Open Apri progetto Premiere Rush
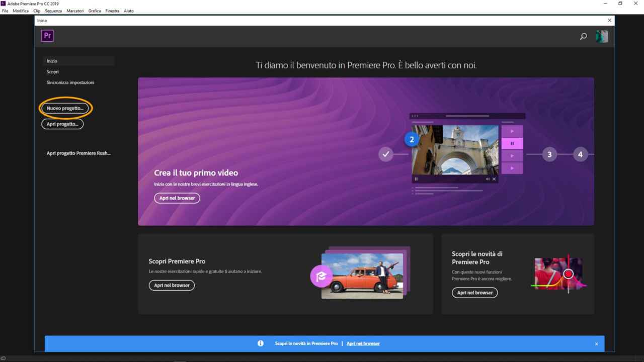 pyautogui.click(x=78, y=153)
